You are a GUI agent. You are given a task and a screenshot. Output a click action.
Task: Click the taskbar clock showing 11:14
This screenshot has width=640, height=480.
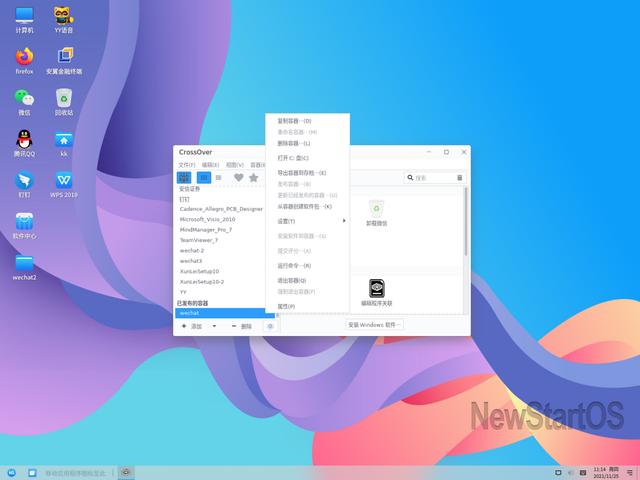tap(606, 473)
